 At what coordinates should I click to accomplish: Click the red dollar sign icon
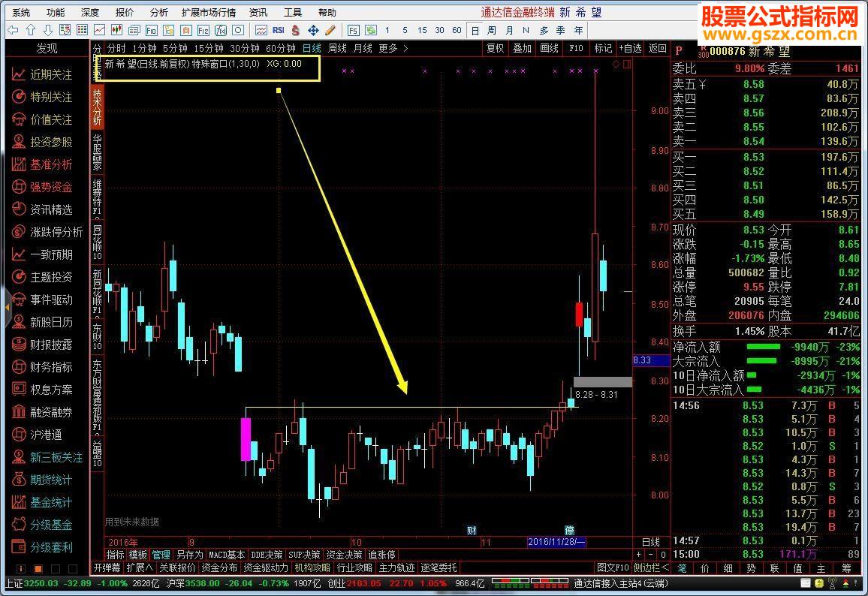(296, 31)
